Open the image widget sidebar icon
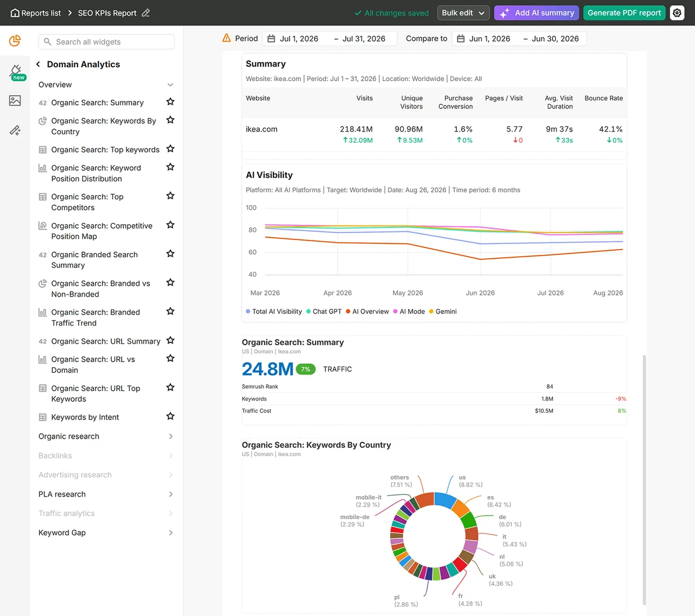695x616 pixels. pos(15,101)
